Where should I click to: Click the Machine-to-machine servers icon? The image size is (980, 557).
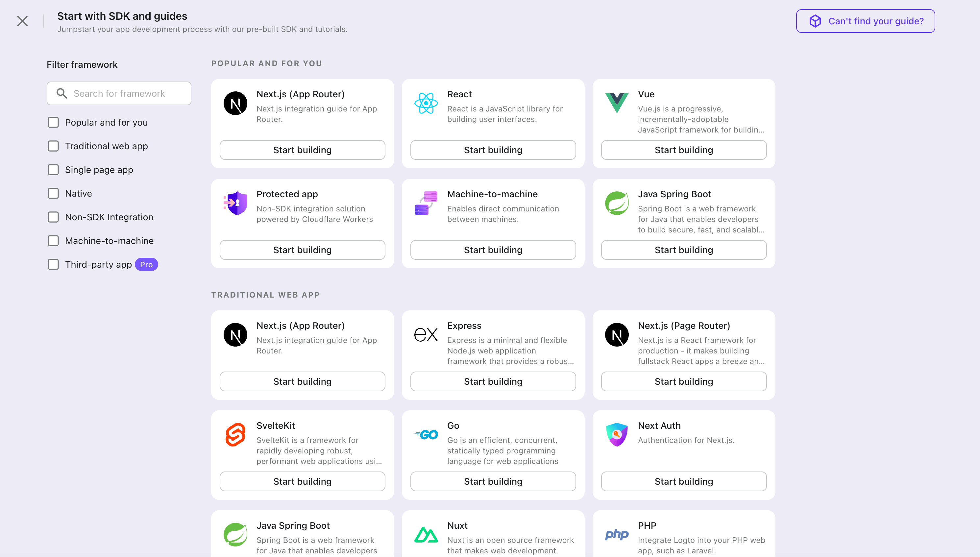coord(426,203)
